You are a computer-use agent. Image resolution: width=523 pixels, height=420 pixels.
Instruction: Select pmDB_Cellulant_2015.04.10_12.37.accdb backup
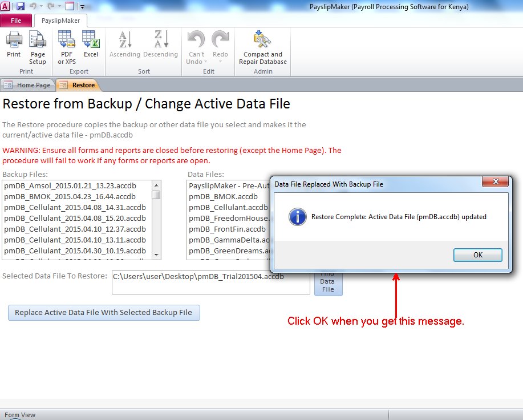tap(75, 229)
